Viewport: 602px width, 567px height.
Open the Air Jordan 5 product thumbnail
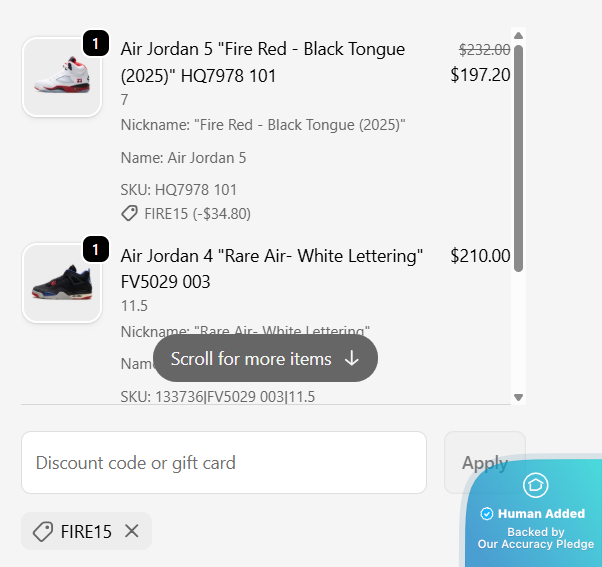(x=62, y=77)
